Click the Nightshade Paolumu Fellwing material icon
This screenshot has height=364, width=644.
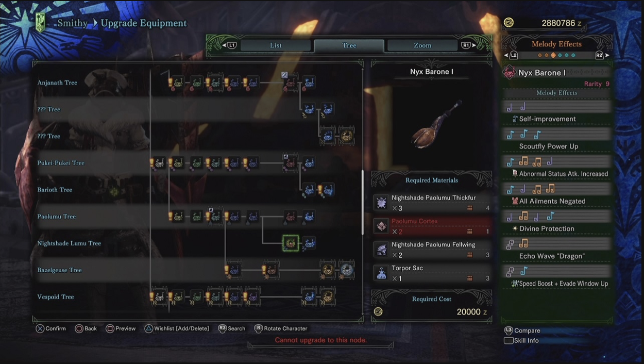381,250
